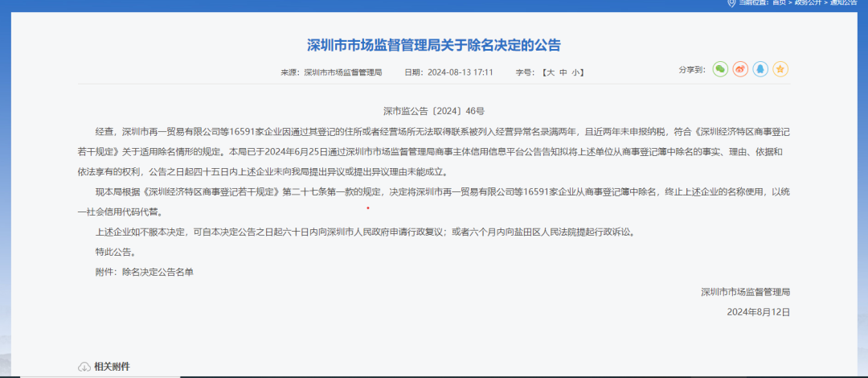This screenshot has width=868, height=378.
Task: Click the title 深圳市市场监督管理局关于除名决定的公告
Action: tap(434, 46)
